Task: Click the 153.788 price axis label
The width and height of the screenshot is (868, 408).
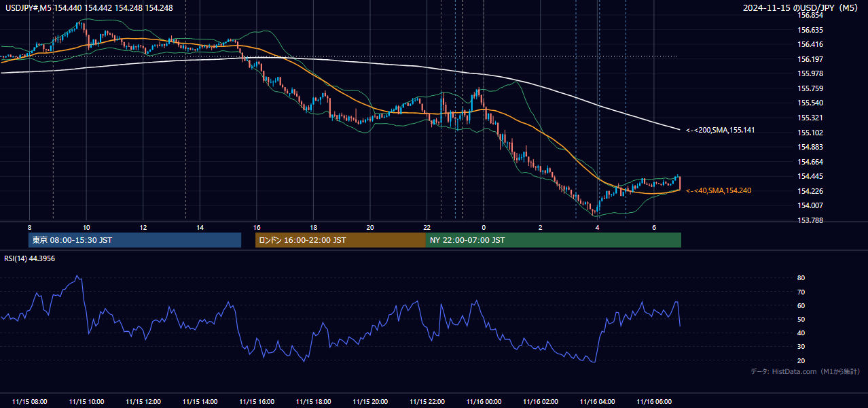Action: 810,220
